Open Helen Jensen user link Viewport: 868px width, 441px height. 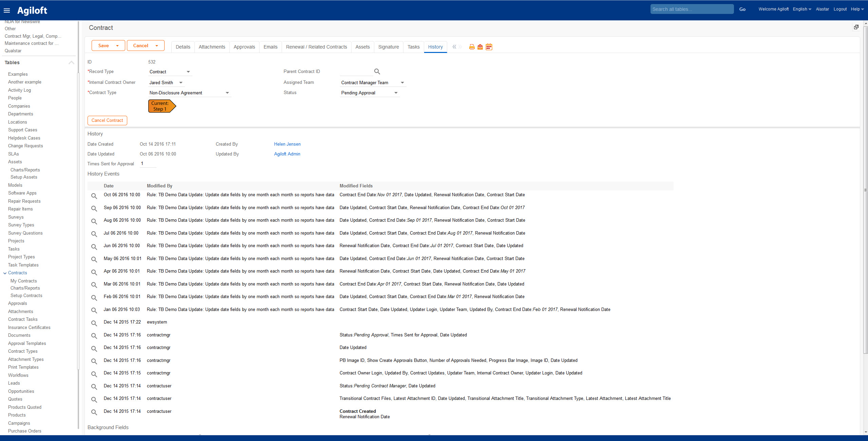pos(287,144)
